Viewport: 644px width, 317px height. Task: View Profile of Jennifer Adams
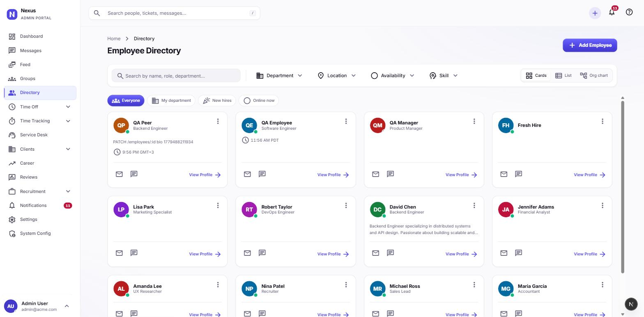589,254
